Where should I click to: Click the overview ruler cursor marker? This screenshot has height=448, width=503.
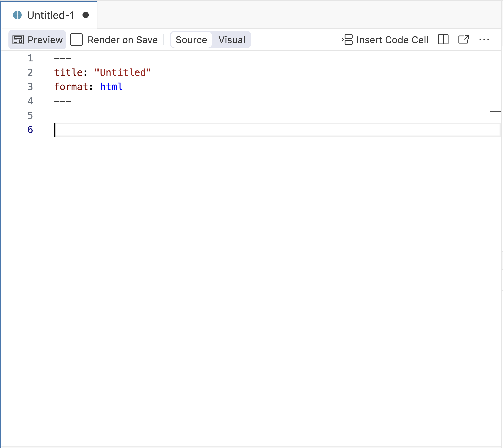tap(495, 112)
